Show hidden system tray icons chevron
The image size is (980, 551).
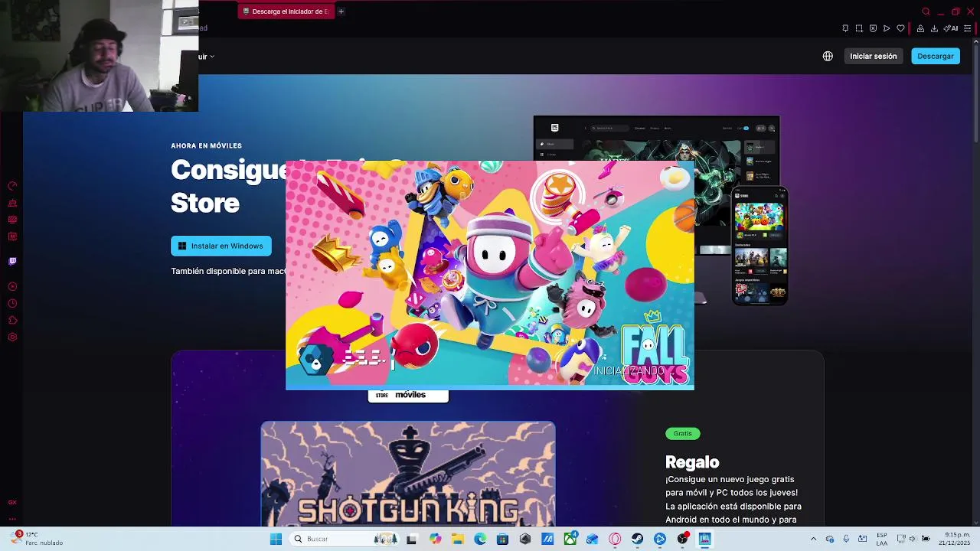813,539
